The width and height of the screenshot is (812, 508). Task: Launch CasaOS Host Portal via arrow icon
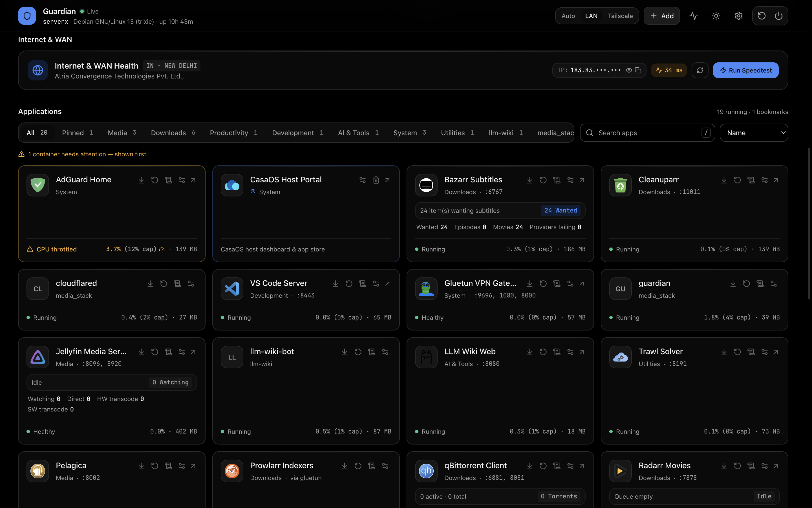(388, 180)
